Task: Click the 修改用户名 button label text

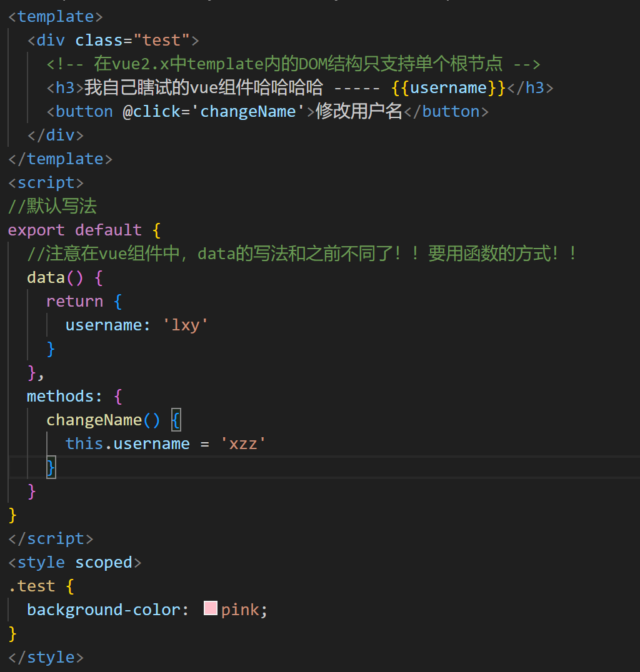Action: 359,112
